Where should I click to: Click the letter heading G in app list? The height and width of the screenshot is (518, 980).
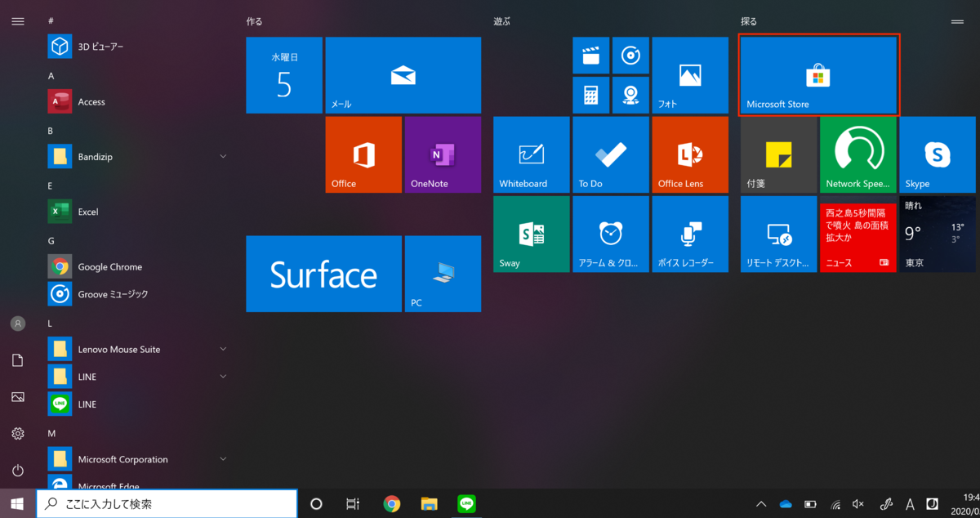point(51,241)
